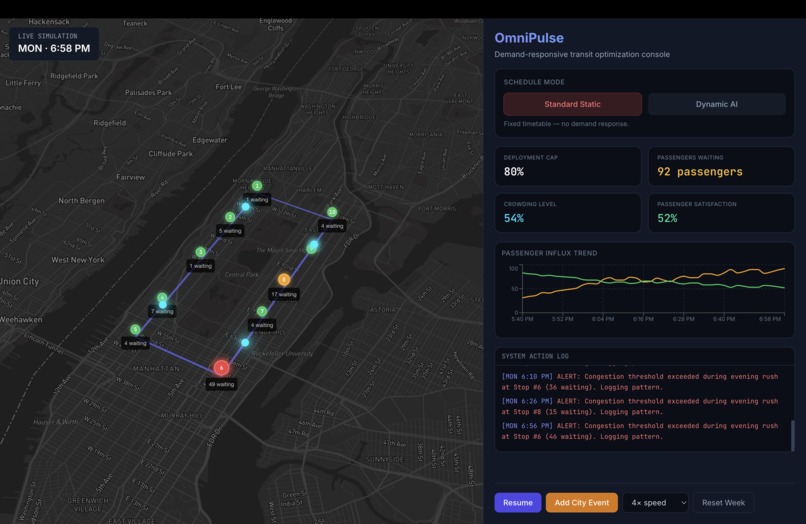
Task: Select the orange stop 8 marker
Action: pos(284,279)
